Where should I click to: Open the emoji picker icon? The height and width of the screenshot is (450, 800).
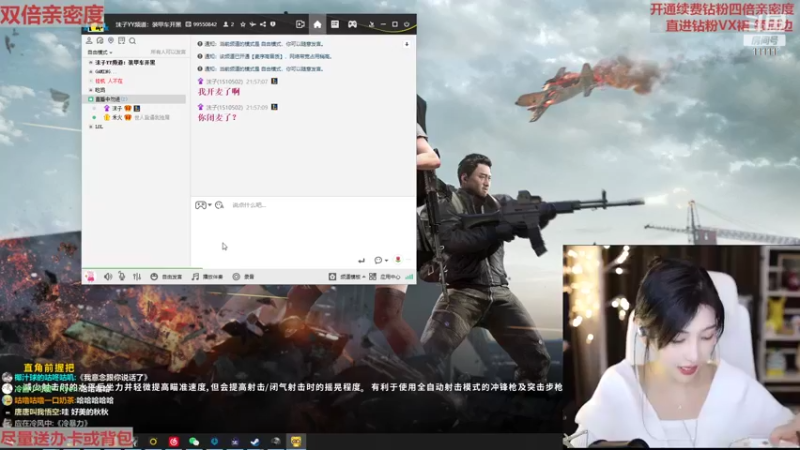click(219, 205)
